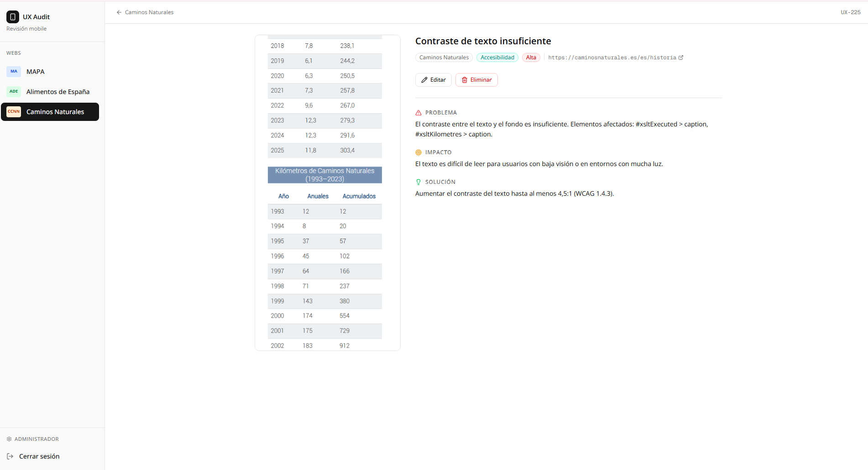Click the lightbulb icon next to SOLUCIÓN
This screenshot has height=470, width=868.
pos(418,182)
